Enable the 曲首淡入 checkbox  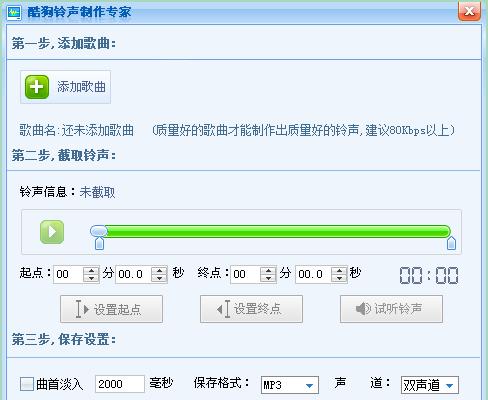click(x=27, y=384)
